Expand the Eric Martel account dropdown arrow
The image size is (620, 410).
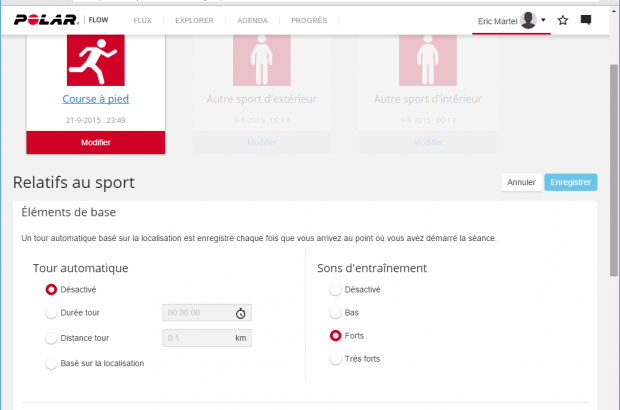tap(543, 20)
